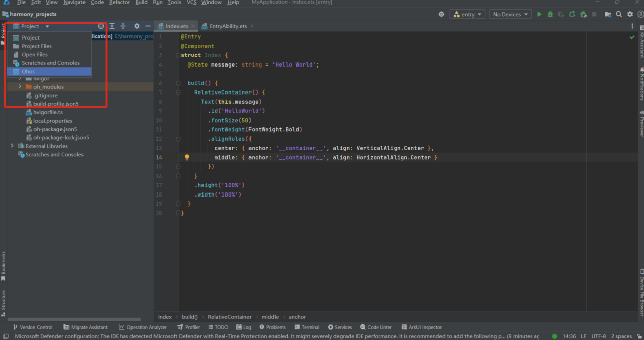The height and width of the screenshot is (340, 644).
Task: Collapse the alignRules fold on line 12
Action: tap(178, 139)
